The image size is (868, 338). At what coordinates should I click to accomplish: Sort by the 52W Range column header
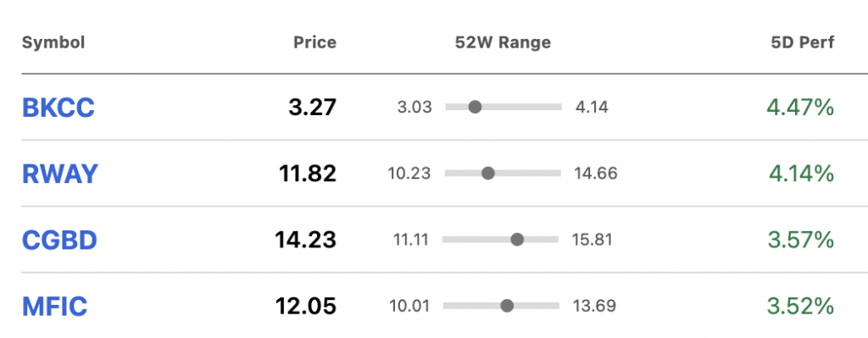tap(504, 42)
